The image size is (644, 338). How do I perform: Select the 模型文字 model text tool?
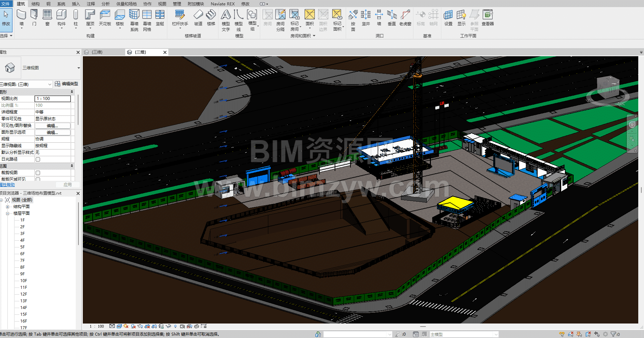(x=226, y=20)
